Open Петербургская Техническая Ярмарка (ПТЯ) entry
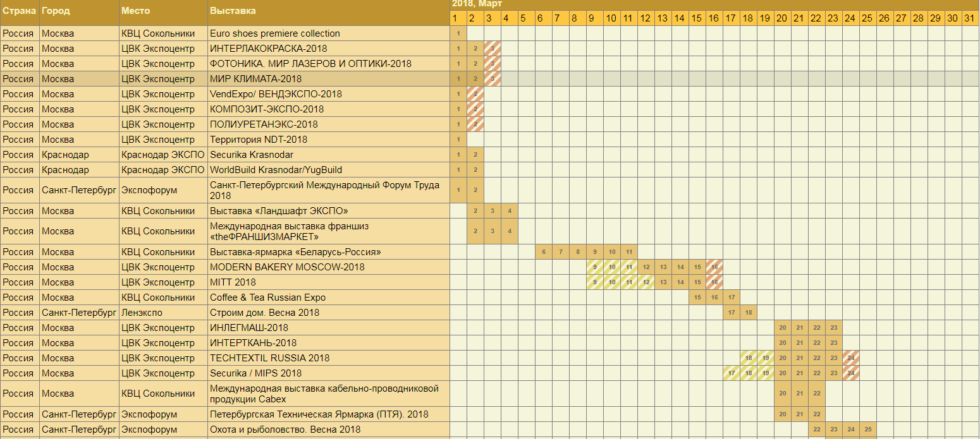The image size is (980, 439). click(x=319, y=414)
